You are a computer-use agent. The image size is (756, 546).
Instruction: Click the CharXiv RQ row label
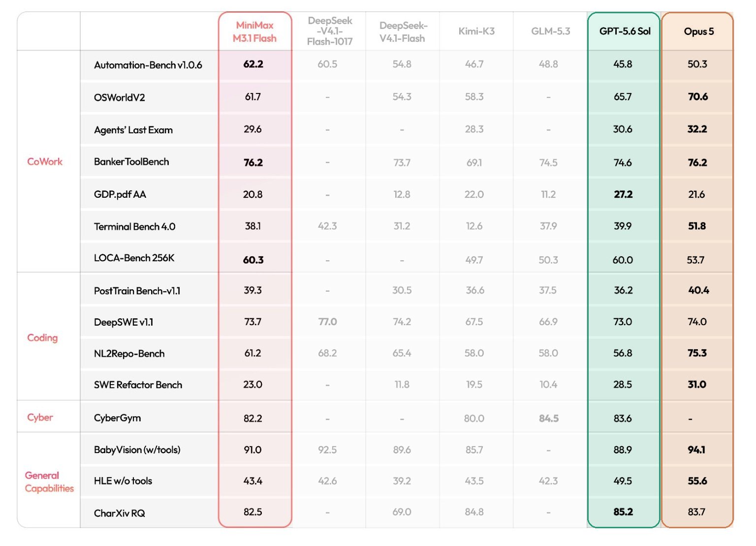[x=119, y=513]
